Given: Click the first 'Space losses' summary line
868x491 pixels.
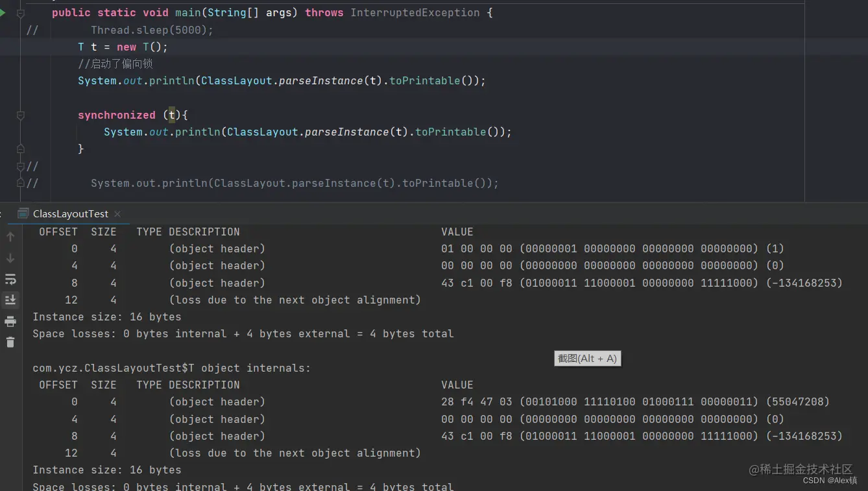Looking at the screenshot, I should 243,333.
